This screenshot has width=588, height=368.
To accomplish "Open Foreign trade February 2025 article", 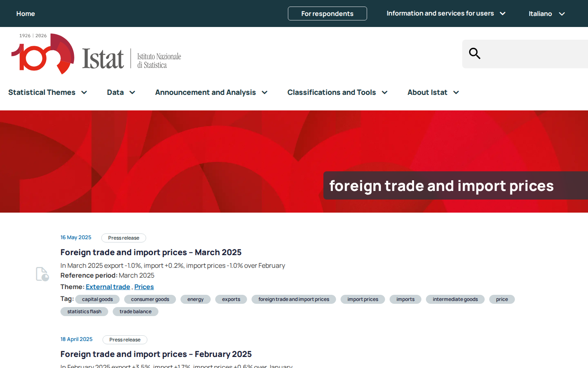I will pos(156,354).
